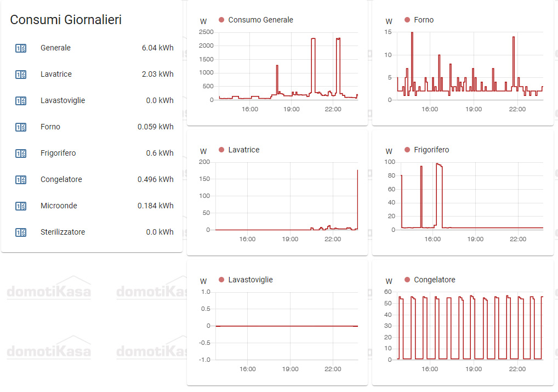Open the Congelatore entity label in list

pos(61,179)
